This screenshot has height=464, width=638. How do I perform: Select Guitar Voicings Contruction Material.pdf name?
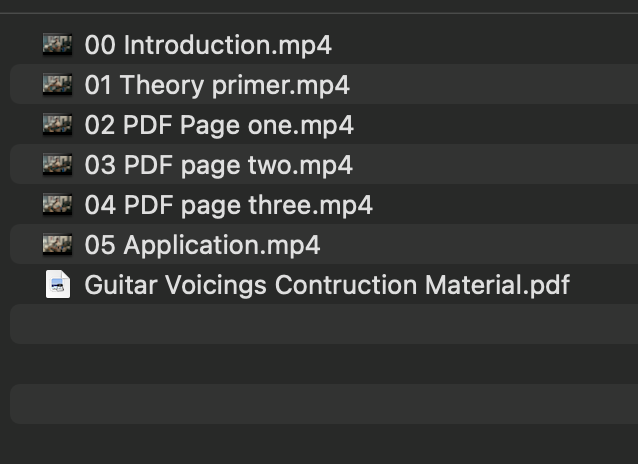coord(327,285)
